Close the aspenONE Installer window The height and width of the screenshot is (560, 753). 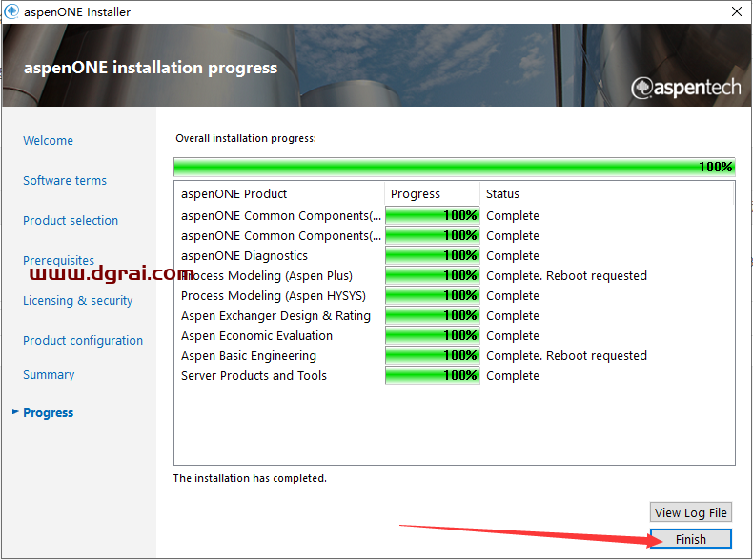click(x=736, y=12)
